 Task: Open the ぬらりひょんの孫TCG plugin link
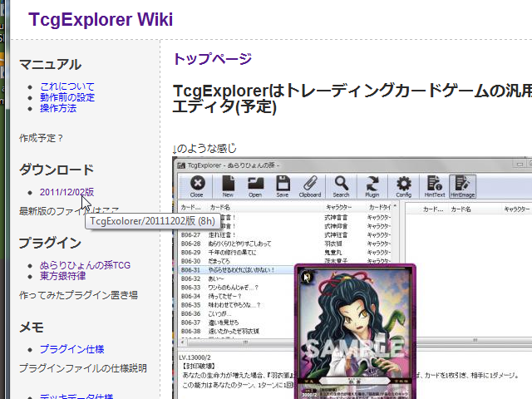point(85,265)
